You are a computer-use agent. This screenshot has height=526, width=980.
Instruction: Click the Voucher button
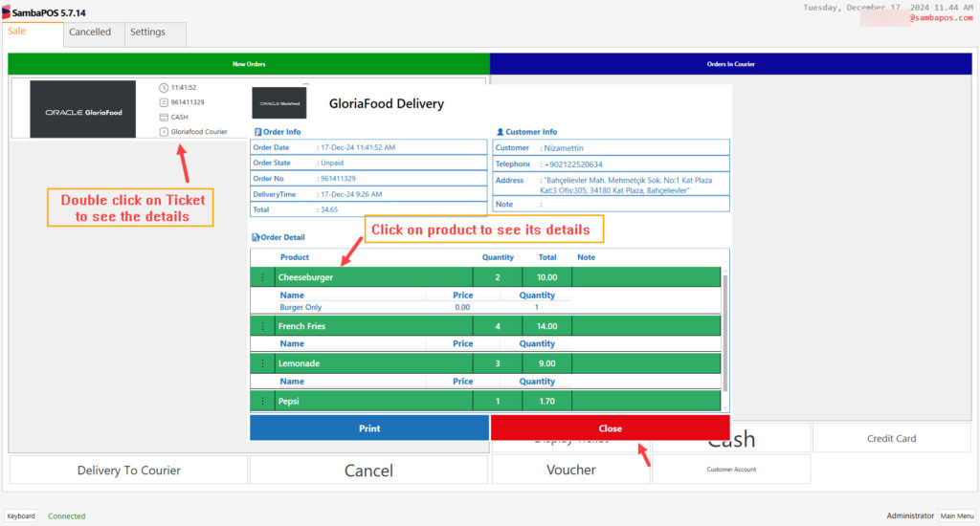(x=570, y=470)
